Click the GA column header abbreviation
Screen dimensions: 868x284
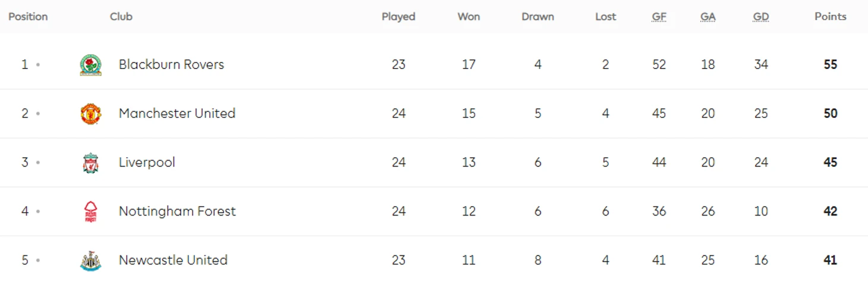point(707,17)
